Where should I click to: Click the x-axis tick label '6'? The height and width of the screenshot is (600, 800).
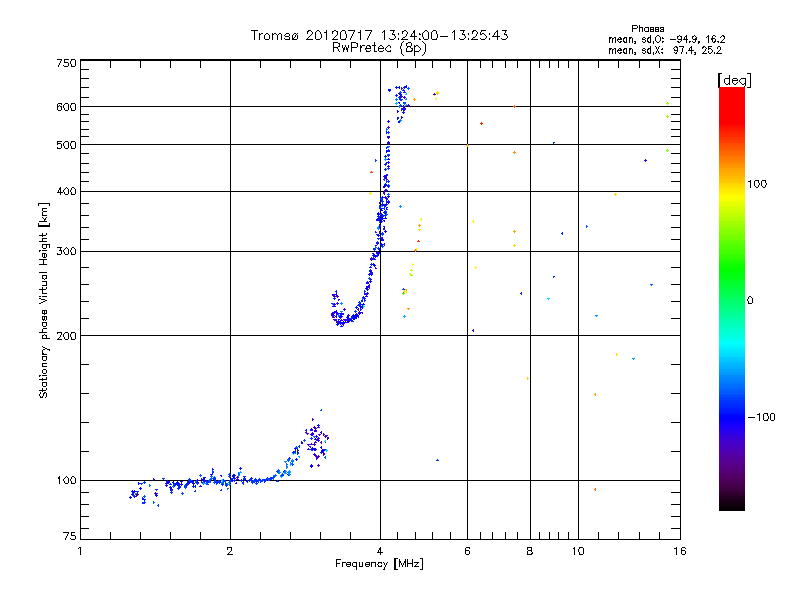(467, 551)
